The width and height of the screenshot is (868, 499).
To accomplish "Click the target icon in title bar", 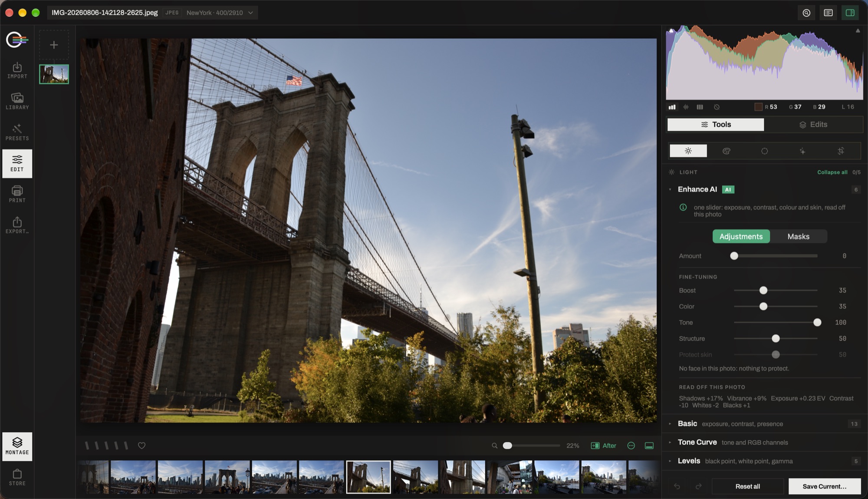I will pyautogui.click(x=806, y=13).
